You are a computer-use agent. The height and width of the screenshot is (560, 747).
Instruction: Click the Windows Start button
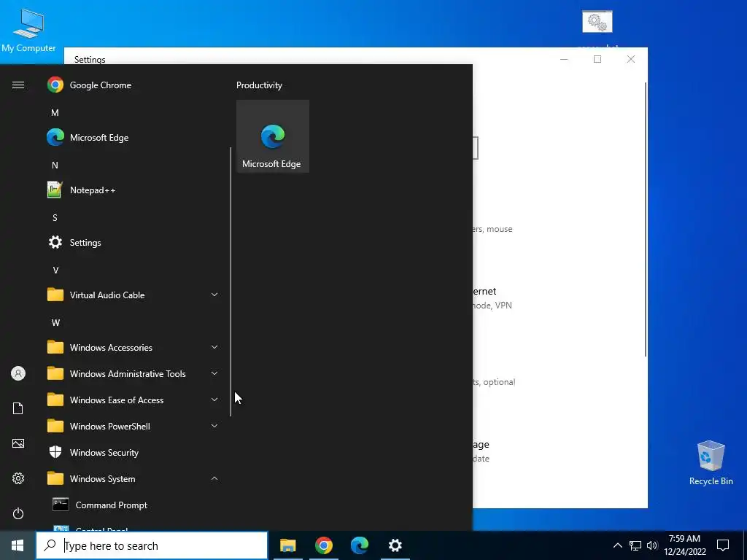[18, 545]
